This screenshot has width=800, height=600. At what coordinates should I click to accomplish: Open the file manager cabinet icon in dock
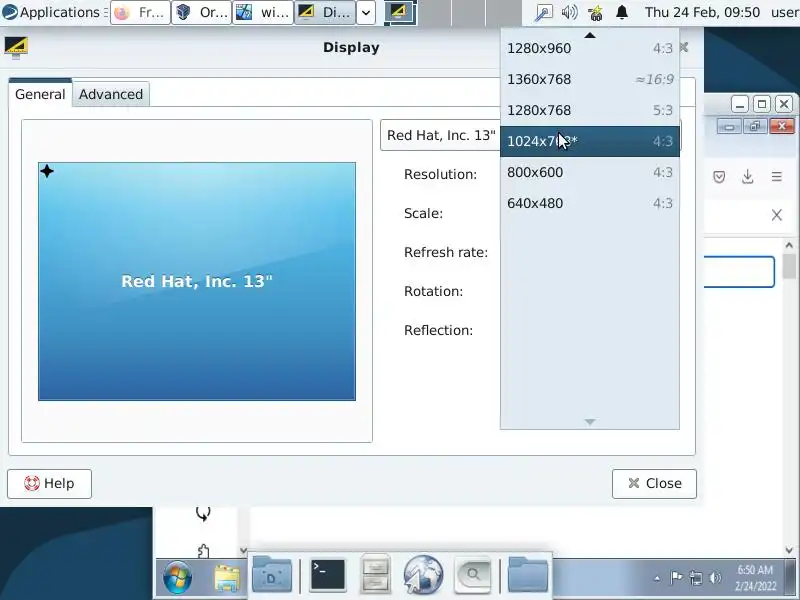375,574
